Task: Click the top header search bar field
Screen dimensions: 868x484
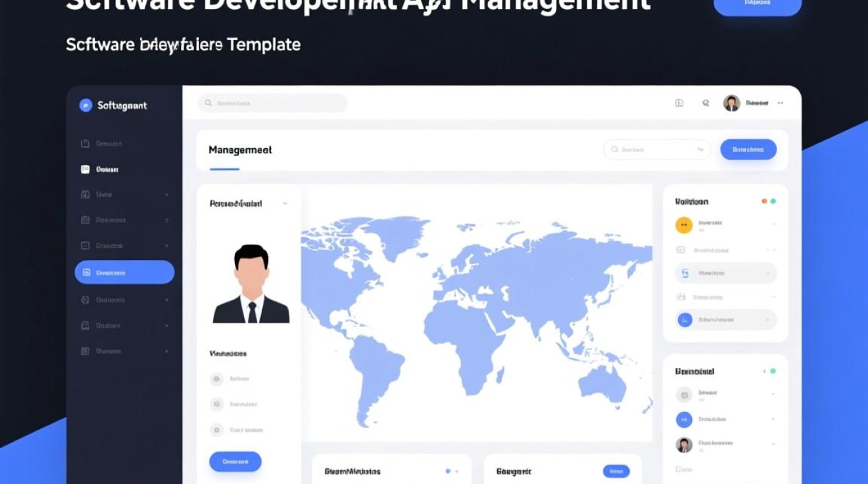Action: [273, 103]
